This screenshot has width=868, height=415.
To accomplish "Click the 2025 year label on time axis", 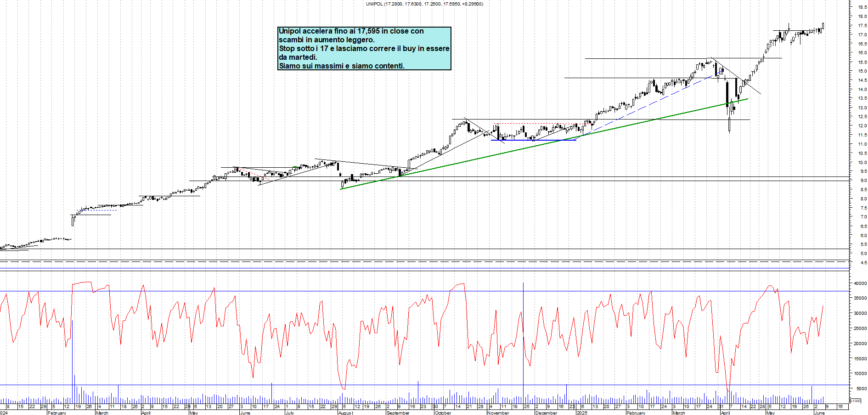I will point(582,413).
